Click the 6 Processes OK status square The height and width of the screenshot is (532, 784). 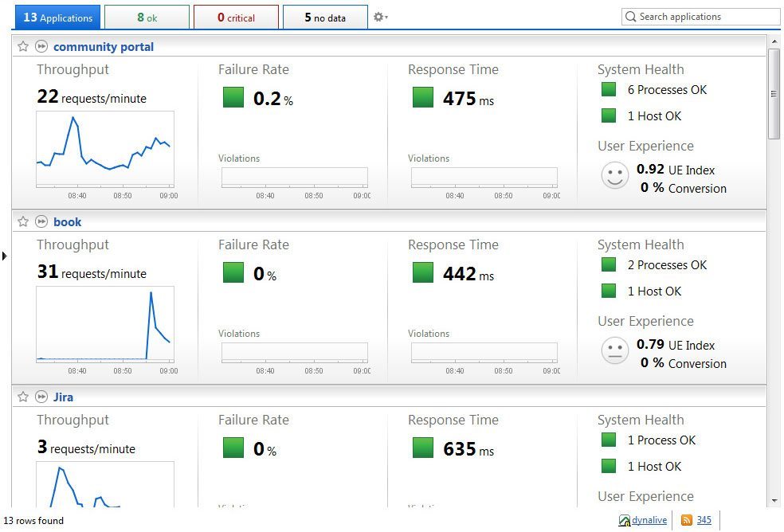(x=609, y=89)
